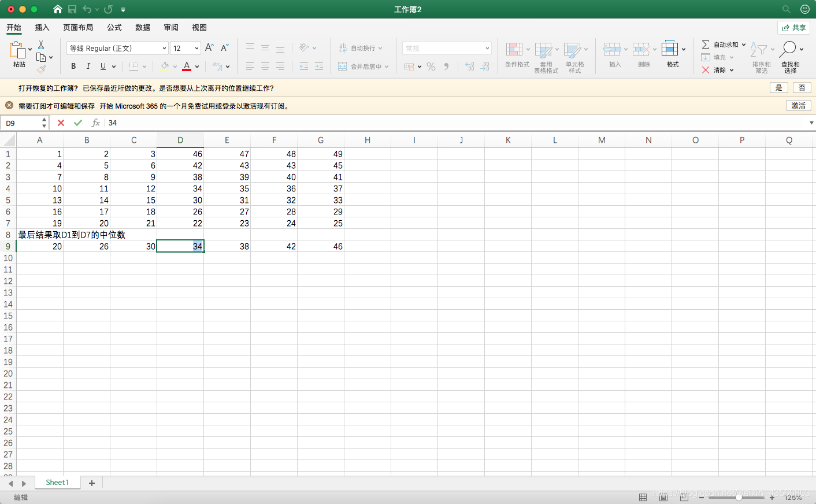Copy selection with copy icon

[x=41, y=57]
